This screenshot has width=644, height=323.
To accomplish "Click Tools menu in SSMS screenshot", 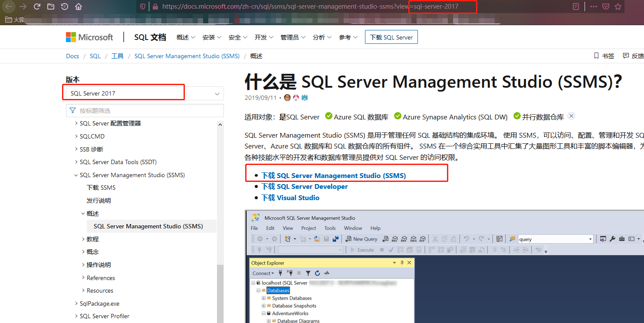I will click(x=330, y=228).
